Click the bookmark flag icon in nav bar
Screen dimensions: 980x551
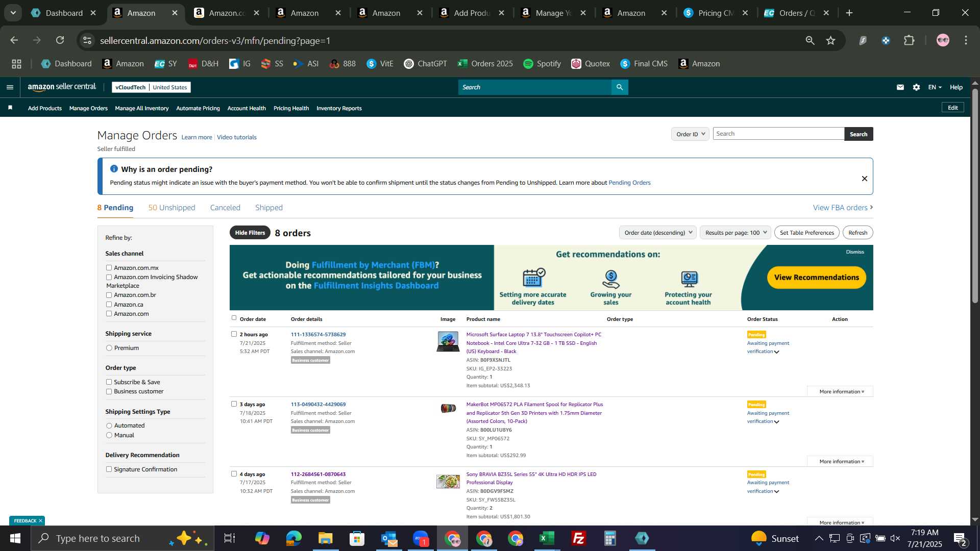pyautogui.click(x=10, y=108)
